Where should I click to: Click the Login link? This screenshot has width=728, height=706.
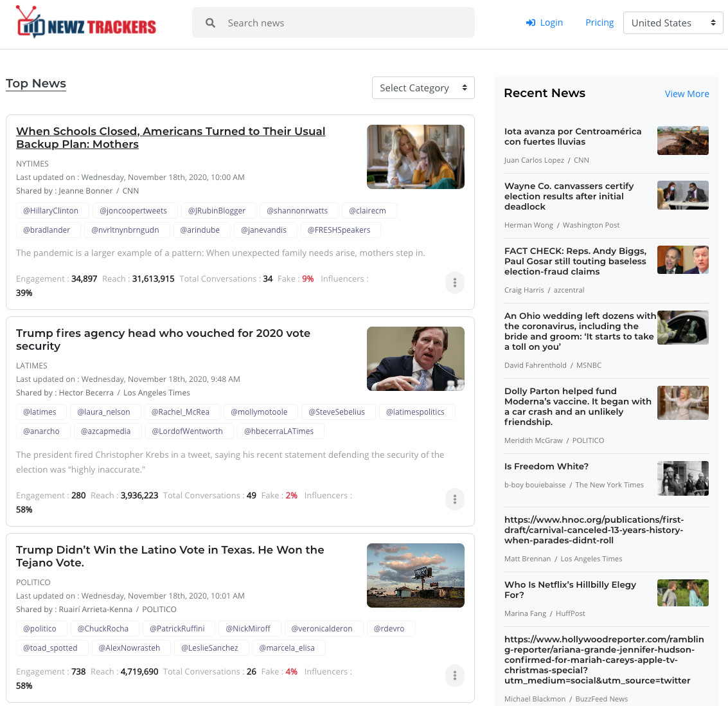[544, 23]
